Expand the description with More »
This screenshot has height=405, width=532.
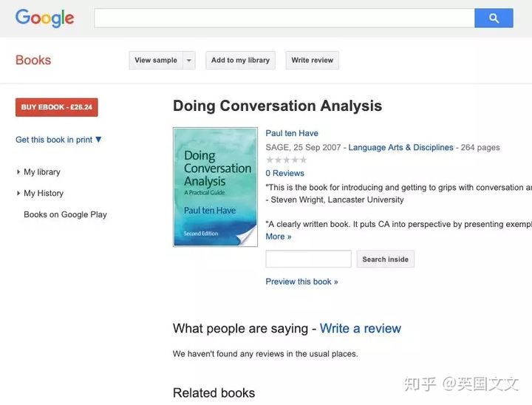[x=279, y=236]
